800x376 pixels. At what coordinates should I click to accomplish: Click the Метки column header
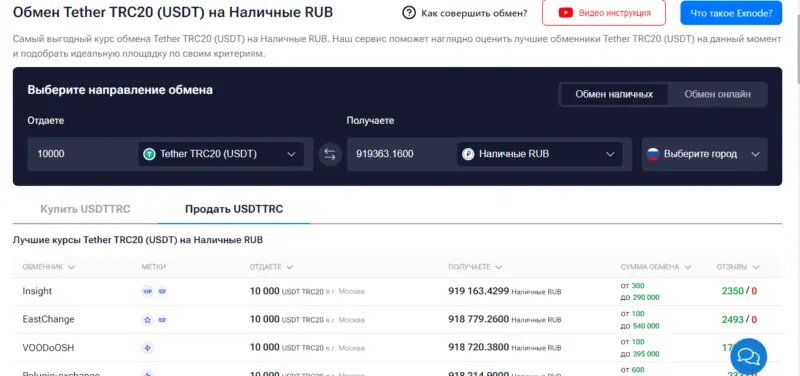tap(154, 267)
